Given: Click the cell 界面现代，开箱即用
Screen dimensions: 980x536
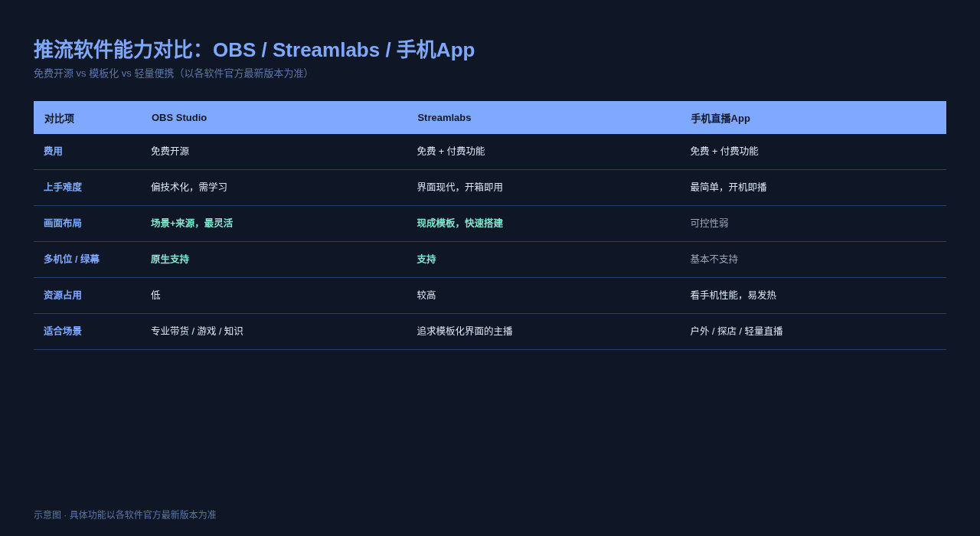Looking at the screenshot, I should [460, 188].
